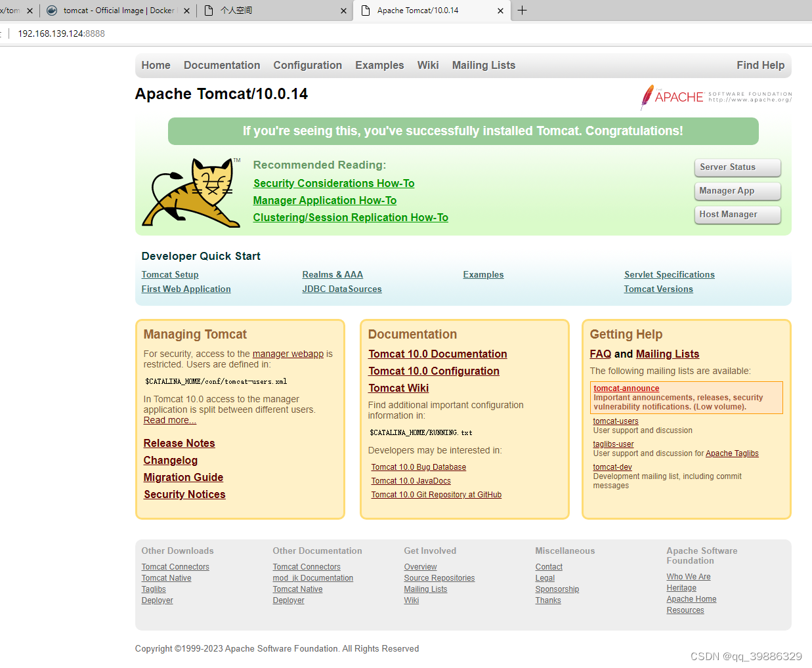Click the Host Manager button
This screenshot has height=668, width=812.
[738, 215]
